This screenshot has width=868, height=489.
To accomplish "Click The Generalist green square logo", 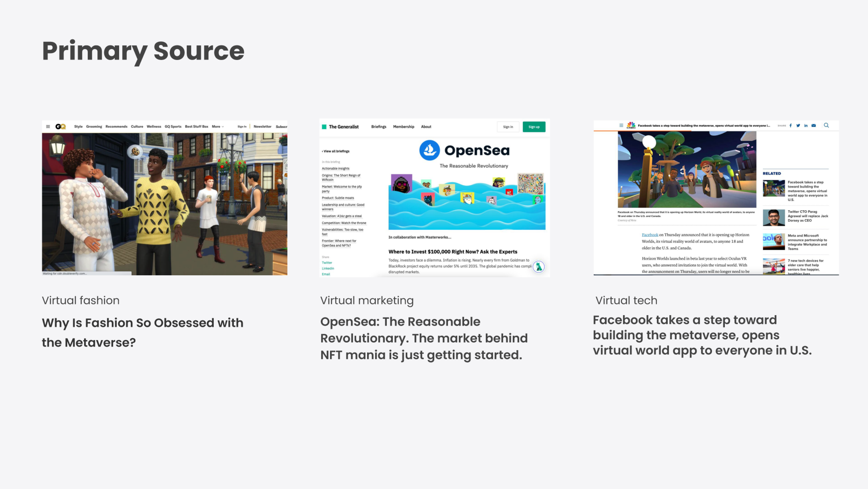I will [324, 127].
